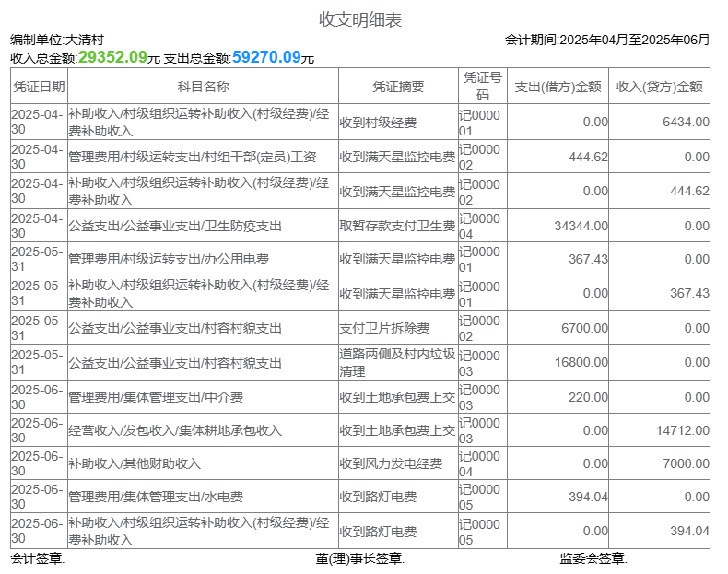Click the 支付卫片拆除费 summary cell
Screen dimensions: 728x574
click(x=385, y=328)
